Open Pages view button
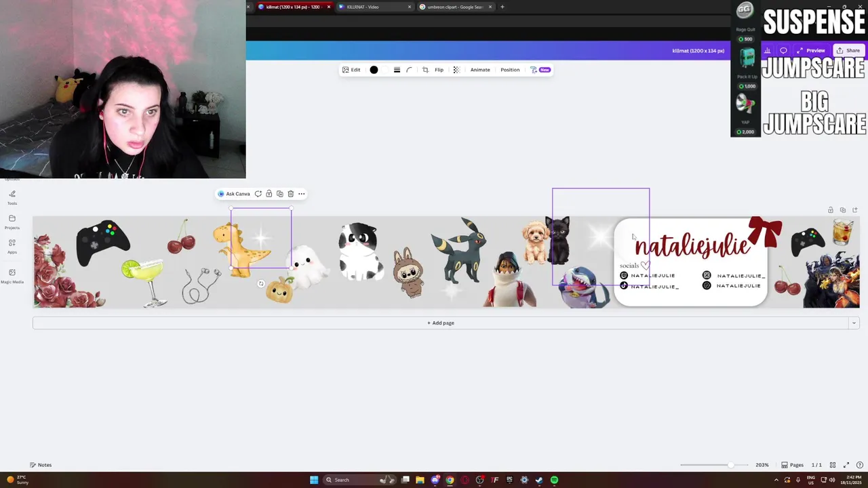 click(x=793, y=465)
